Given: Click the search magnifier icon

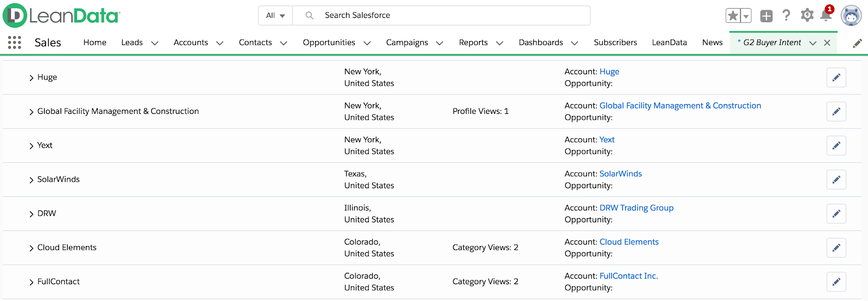Looking at the screenshot, I should [309, 15].
